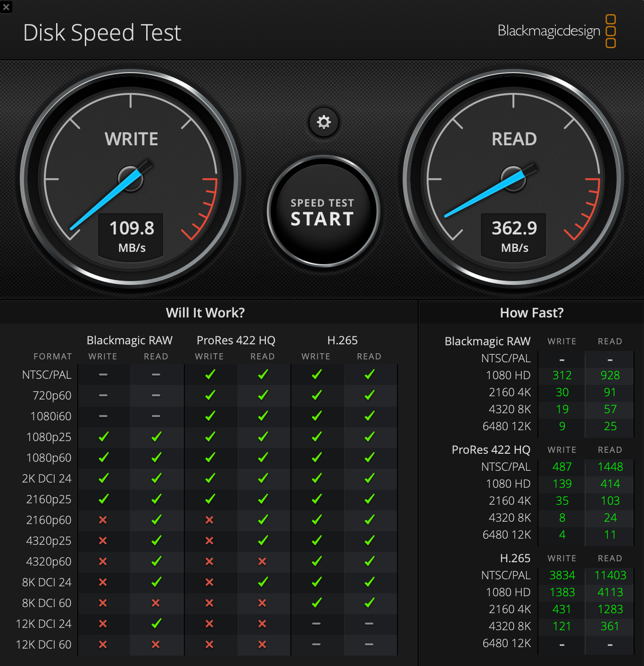
Task: Click the Blackmagic RAW column header
Action: [x=129, y=340]
